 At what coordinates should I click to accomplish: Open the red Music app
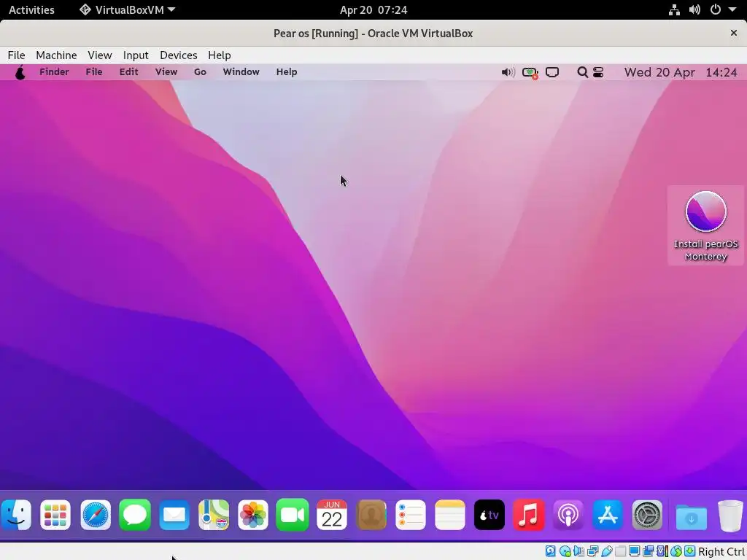pos(529,515)
